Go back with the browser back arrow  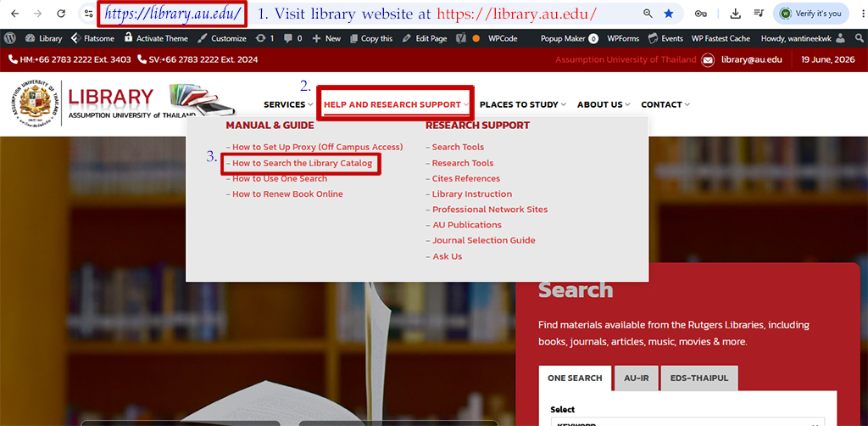[15, 14]
